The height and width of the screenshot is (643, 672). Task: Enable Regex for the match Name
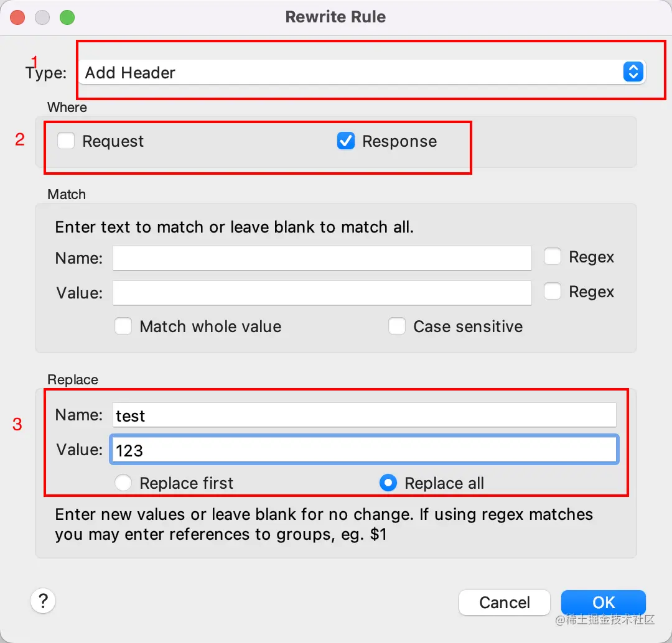coord(553,257)
